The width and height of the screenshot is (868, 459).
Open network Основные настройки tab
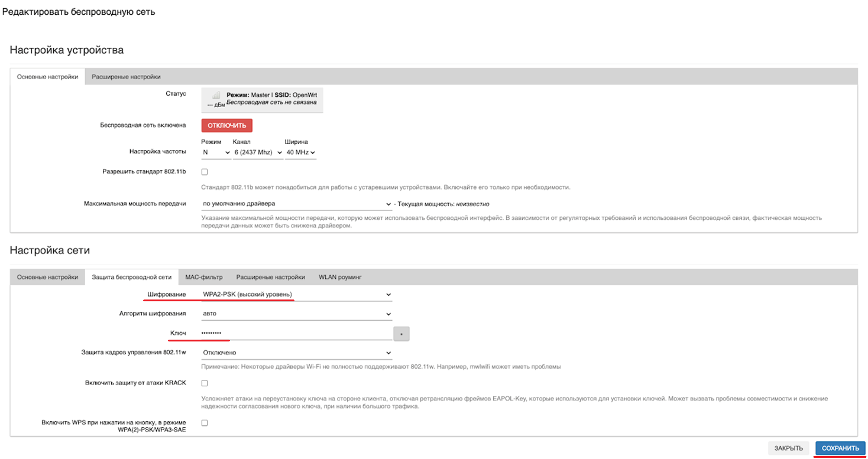47,276
